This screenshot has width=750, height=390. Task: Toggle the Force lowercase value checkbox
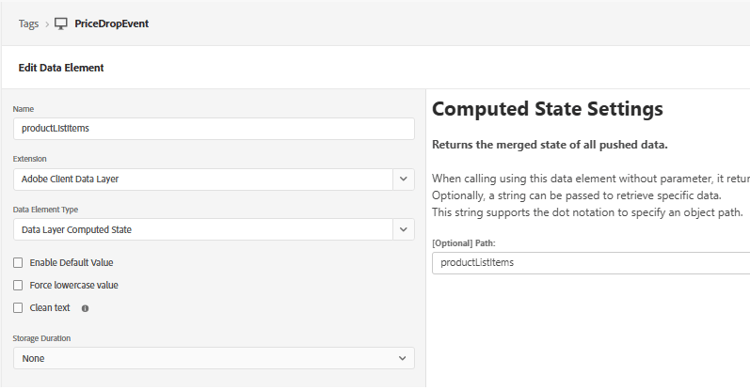[x=18, y=285]
